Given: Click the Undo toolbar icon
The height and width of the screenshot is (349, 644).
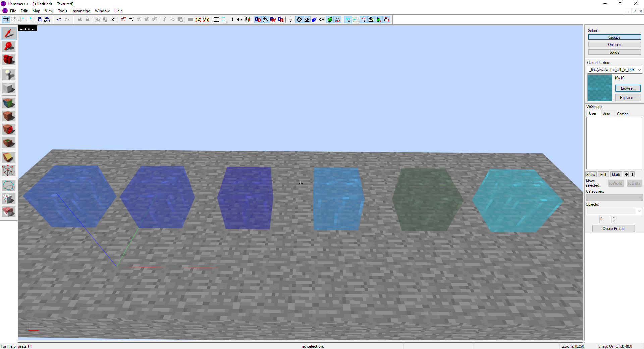Looking at the screenshot, I should coord(59,19).
